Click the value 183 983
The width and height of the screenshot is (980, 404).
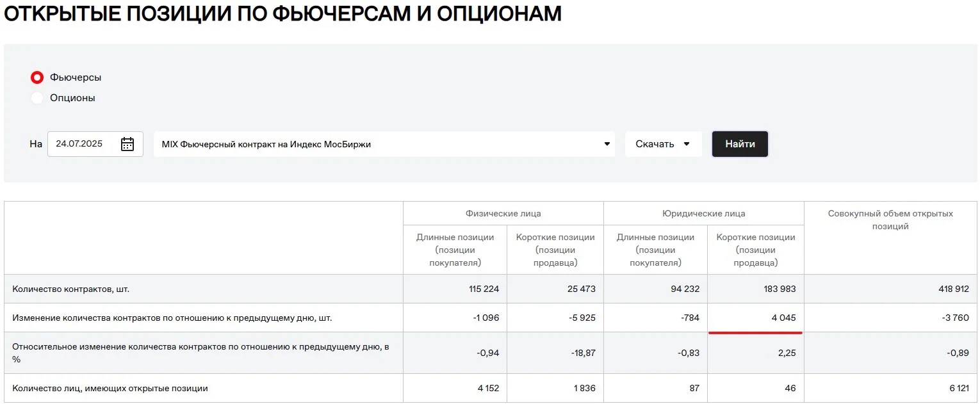pos(780,289)
